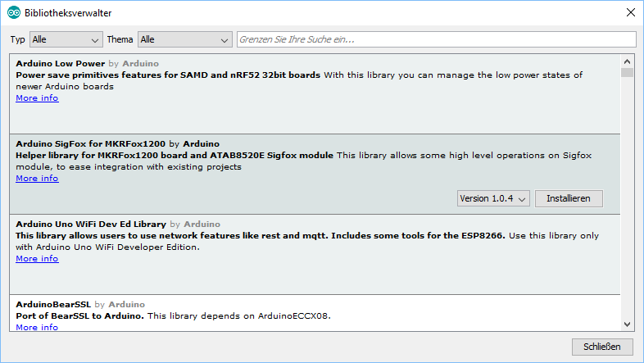This screenshot has height=363, width=644.
Task: Click the scrollbar thumb in library list
Action: click(627, 73)
